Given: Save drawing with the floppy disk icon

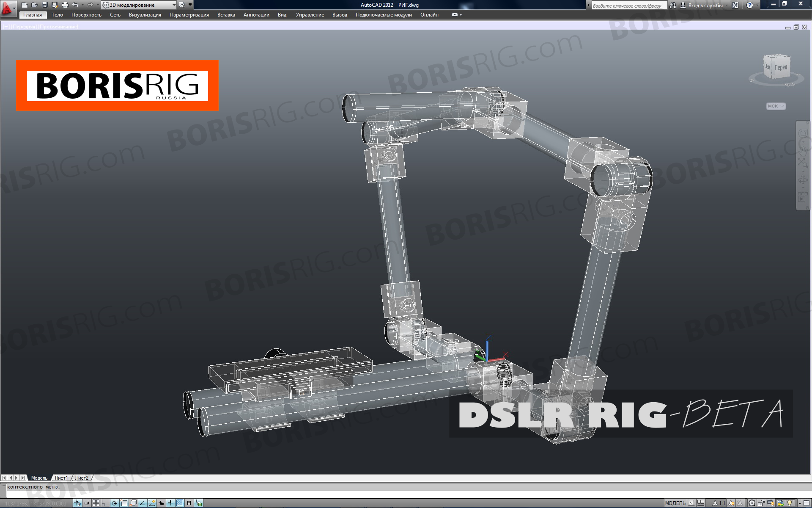Looking at the screenshot, I should click(45, 5).
